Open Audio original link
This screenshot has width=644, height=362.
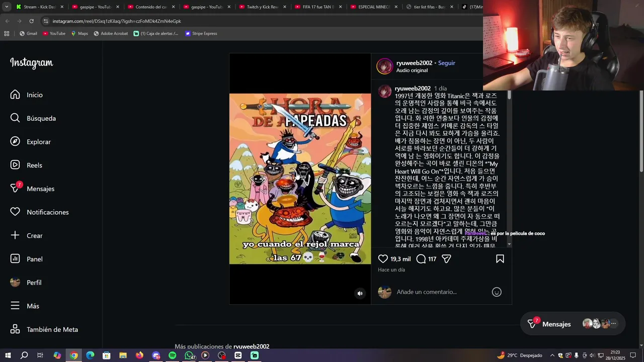412,70
